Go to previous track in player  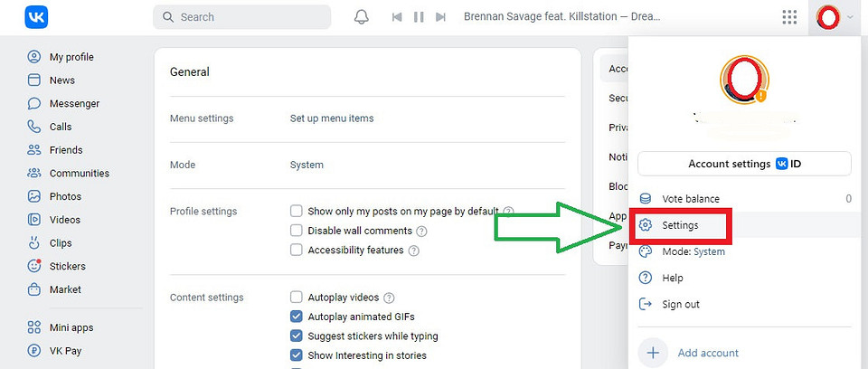(397, 17)
